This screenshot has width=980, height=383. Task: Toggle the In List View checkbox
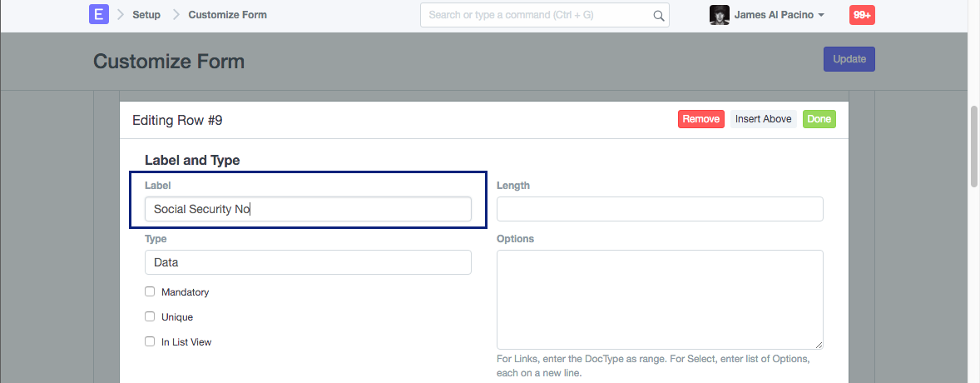point(150,341)
